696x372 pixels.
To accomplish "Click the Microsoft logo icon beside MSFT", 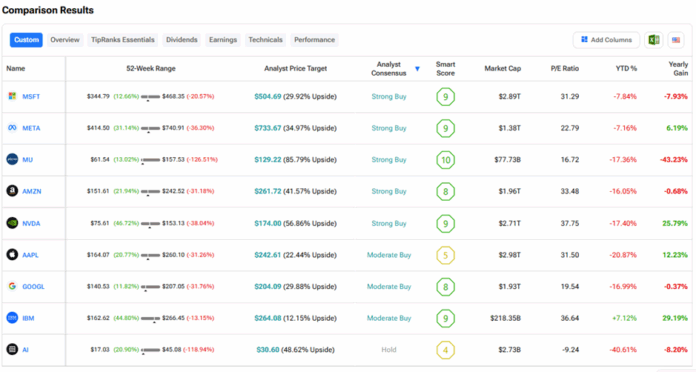I will click(12, 96).
